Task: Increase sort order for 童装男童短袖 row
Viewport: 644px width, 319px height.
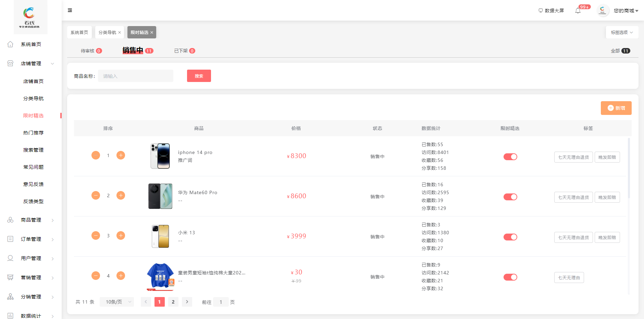Action: (x=121, y=276)
